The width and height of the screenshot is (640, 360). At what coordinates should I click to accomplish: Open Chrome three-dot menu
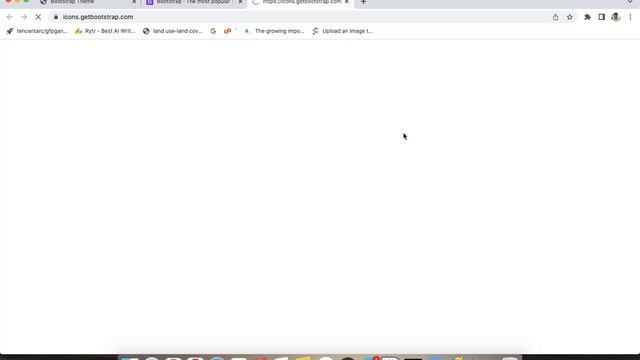click(x=630, y=17)
